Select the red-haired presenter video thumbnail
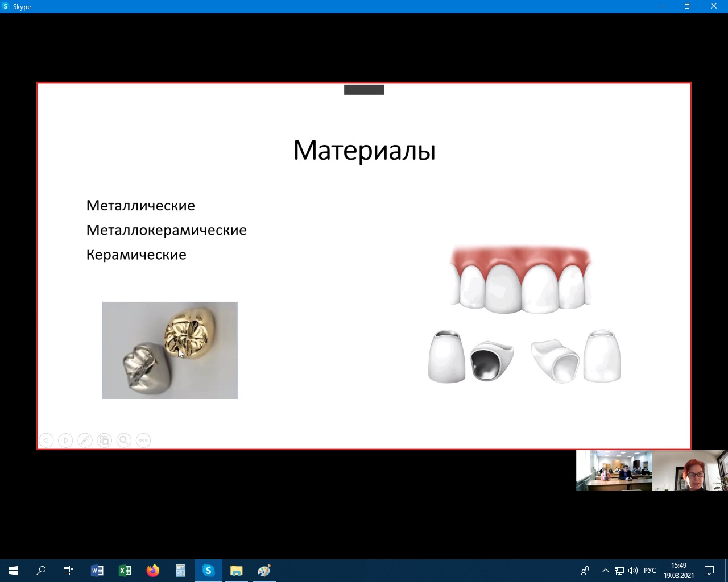The width and height of the screenshot is (728, 582). coord(690,471)
